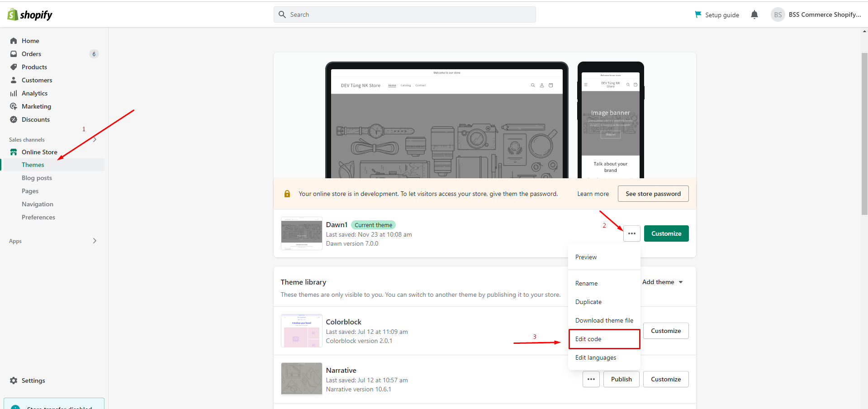This screenshot has height=409, width=868.
Task: Click the Narrative theme thumbnail
Action: tap(302, 379)
